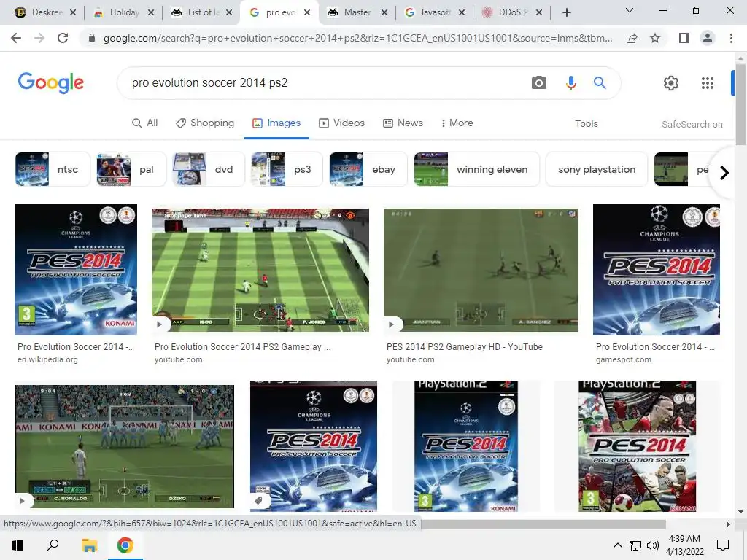Filter images by sony playstation chip
Image resolution: width=747 pixels, height=560 pixels.
[597, 169]
